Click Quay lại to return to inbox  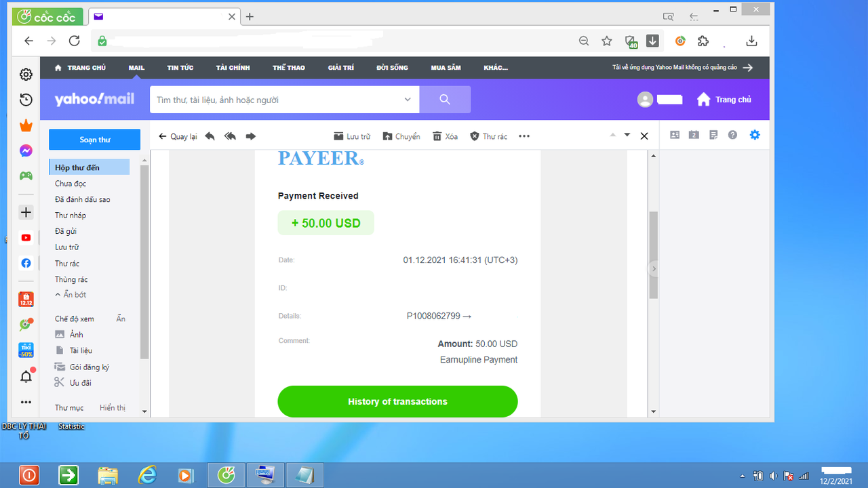[x=178, y=136]
